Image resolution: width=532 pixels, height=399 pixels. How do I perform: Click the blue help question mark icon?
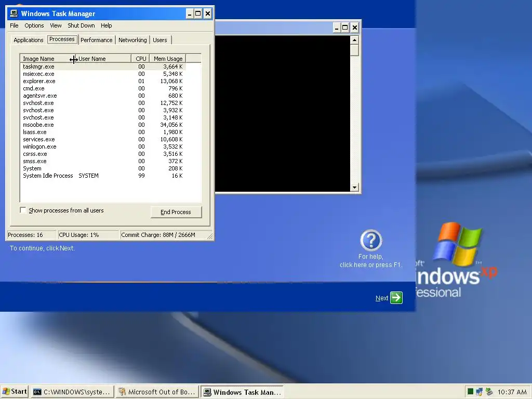point(371,240)
